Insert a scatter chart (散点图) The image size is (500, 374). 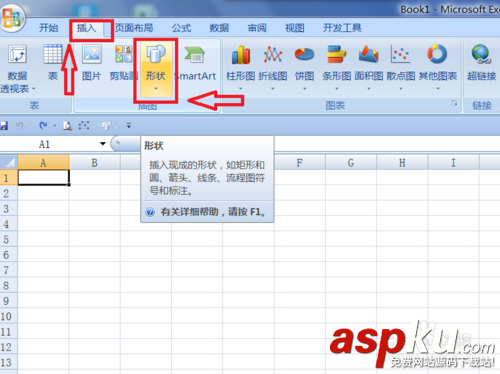(401, 62)
